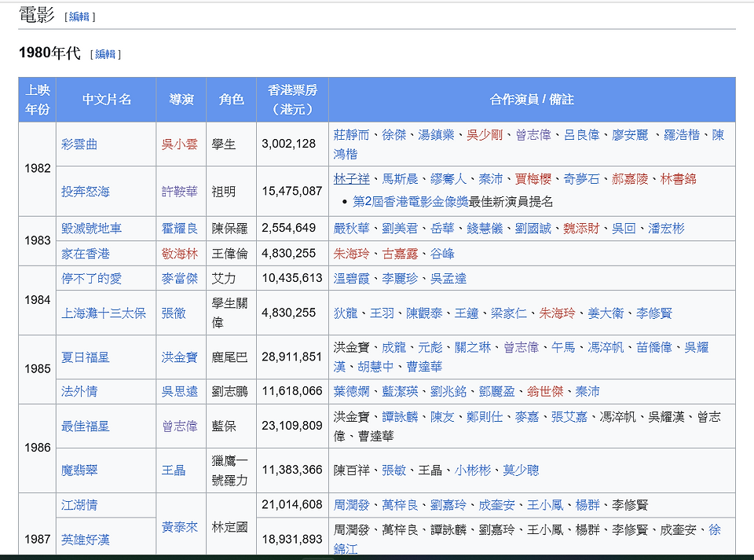The width and height of the screenshot is (754, 560).
Task: Open the 馬斯晨 actor link
Action: coord(400,179)
